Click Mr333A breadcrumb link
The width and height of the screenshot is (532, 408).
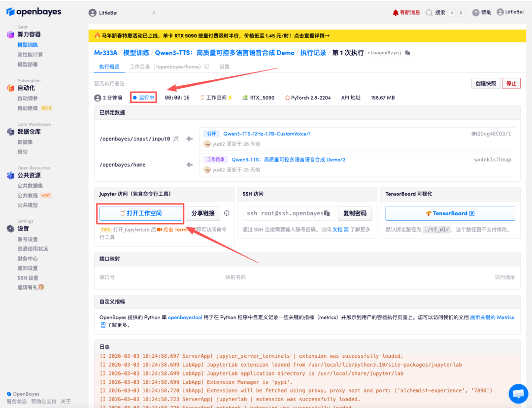coord(105,53)
